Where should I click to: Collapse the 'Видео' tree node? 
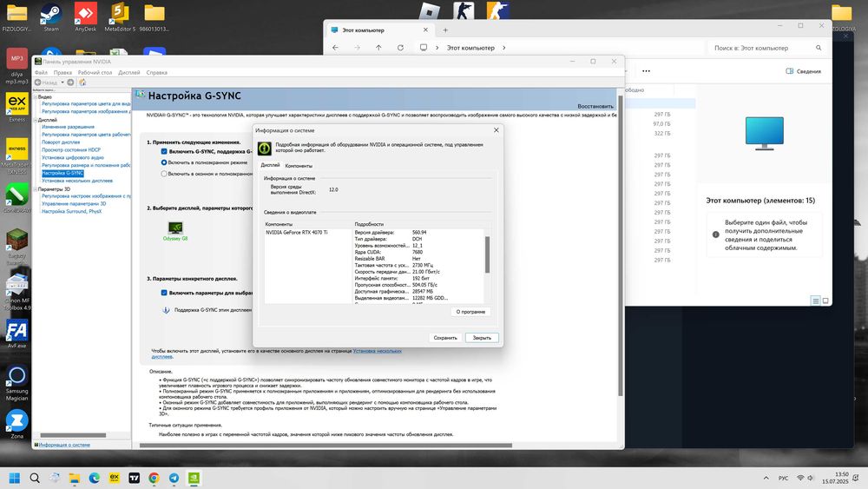click(x=36, y=97)
